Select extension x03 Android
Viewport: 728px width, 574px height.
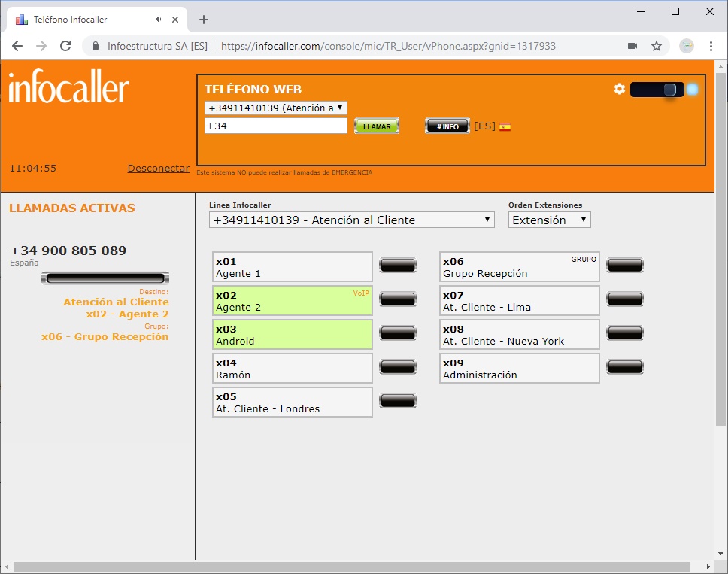pyautogui.click(x=293, y=335)
